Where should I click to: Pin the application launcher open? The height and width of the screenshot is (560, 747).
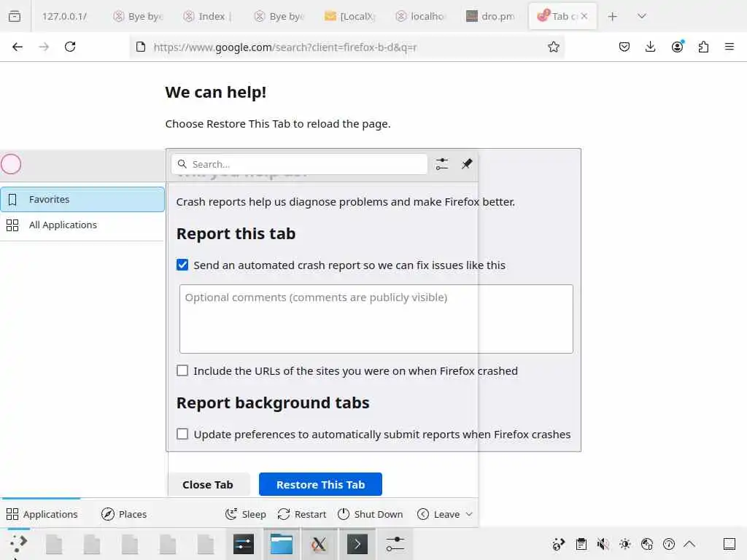(x=467, y=164)
